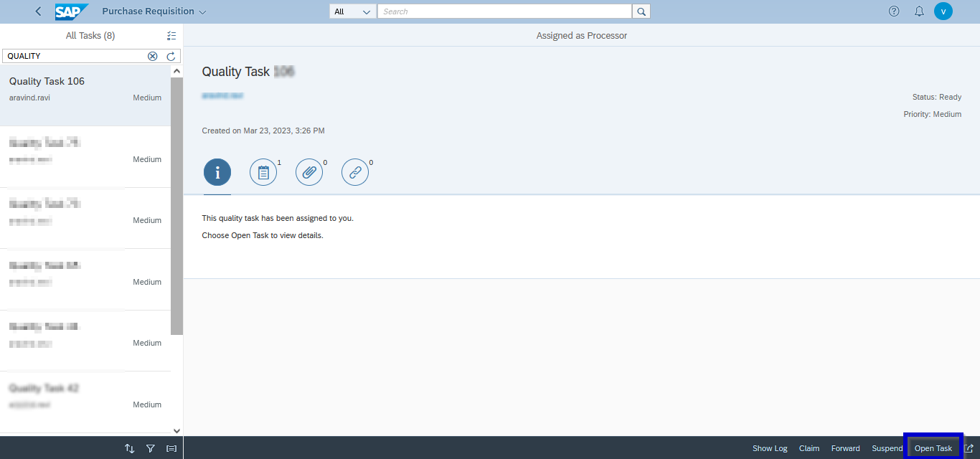Click the sort tasks icon
Screen dimensions: 980x459
click(129, 448)
